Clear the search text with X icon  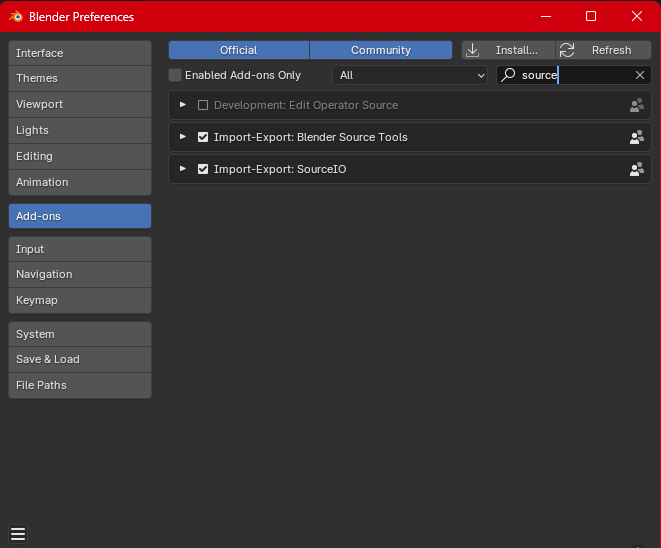[640, 75]
